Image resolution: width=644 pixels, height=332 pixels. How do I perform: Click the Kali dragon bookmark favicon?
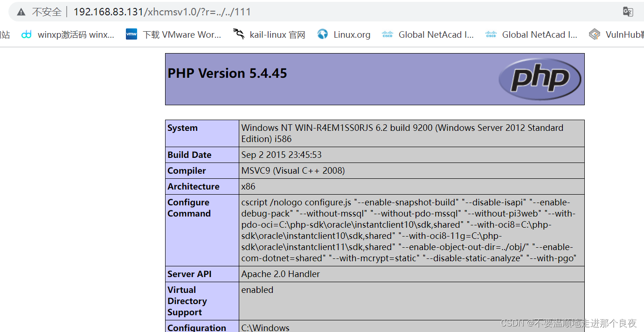tap(239, 34)
